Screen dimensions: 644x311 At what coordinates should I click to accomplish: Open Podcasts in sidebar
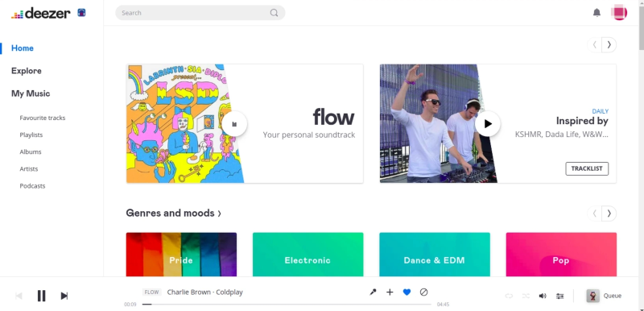tap(32, 186)
